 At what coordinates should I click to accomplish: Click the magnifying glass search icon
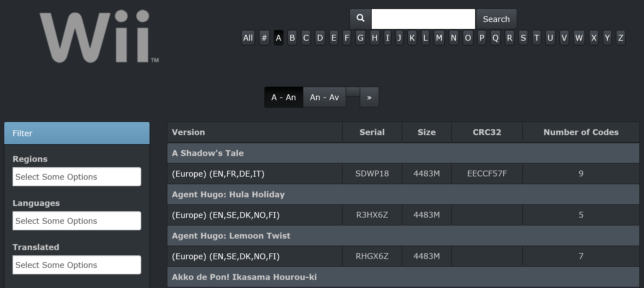pyautogui.click(x=361, y=19)
